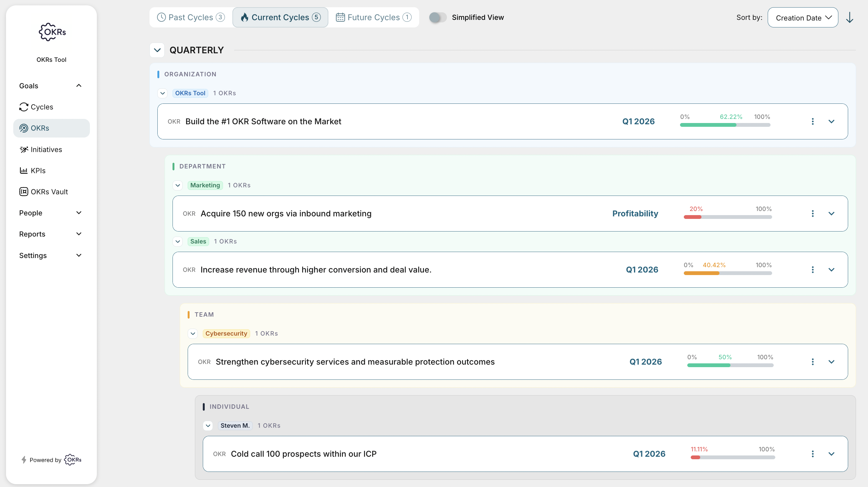This screenshot has height=487, width=868.
Task: Expand details of the Cold call 100 prospects OKR
Action: click(832, 454)
